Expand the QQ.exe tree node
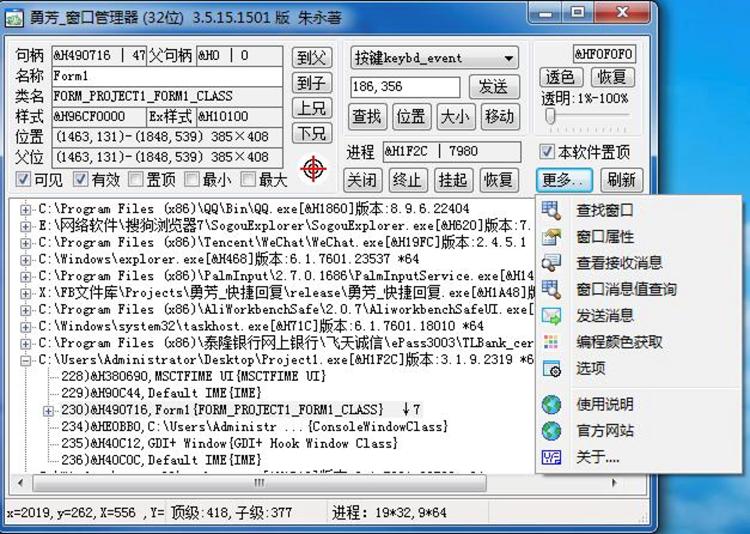This screenshot has height=534, width=750. click(x=25, y=210)
